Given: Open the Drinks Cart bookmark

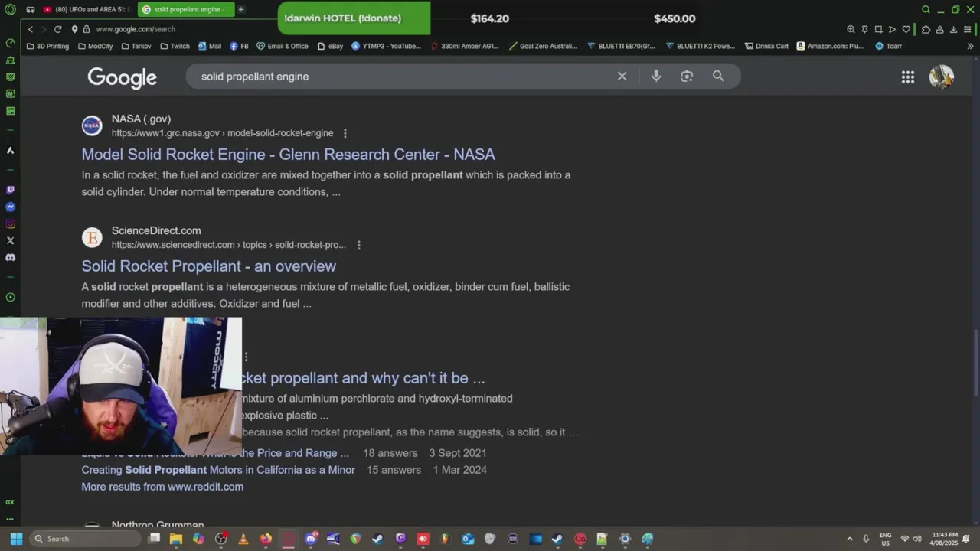Looking at the screenshot, I should (x=766, y=46).
